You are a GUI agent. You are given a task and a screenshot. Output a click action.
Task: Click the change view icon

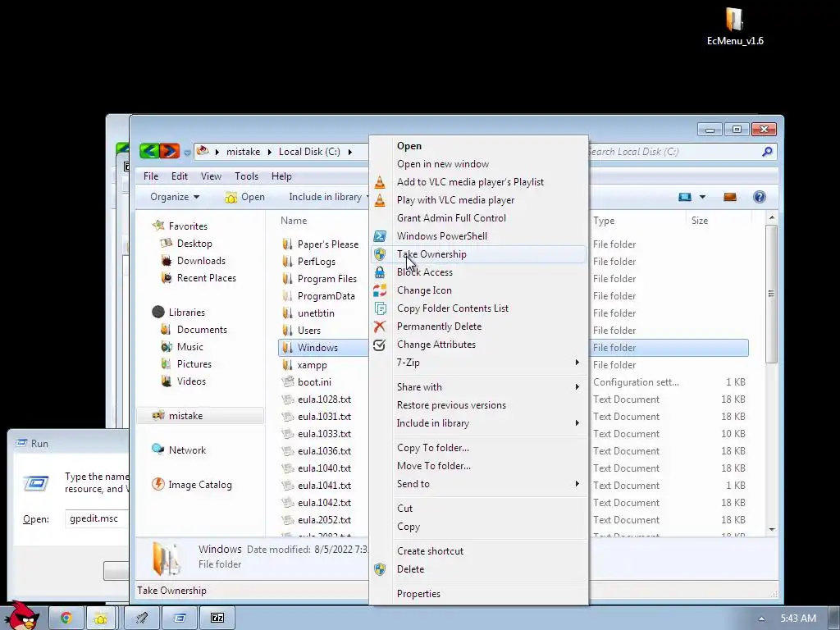(x=685, y=197)
